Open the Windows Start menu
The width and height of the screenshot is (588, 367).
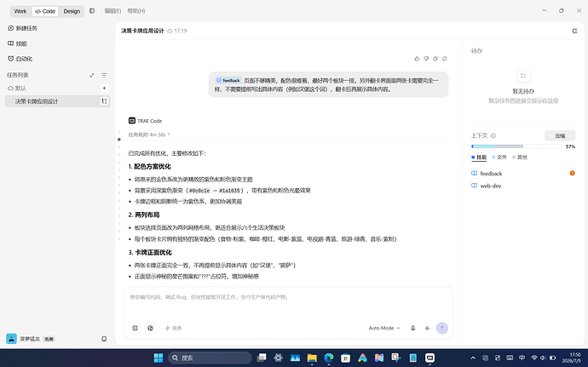point(159,358)
